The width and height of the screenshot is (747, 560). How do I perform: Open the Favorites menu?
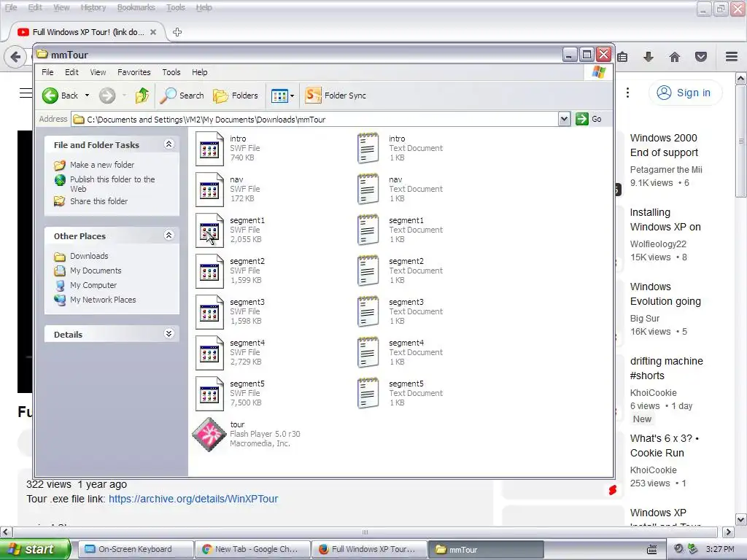(134, 72)
